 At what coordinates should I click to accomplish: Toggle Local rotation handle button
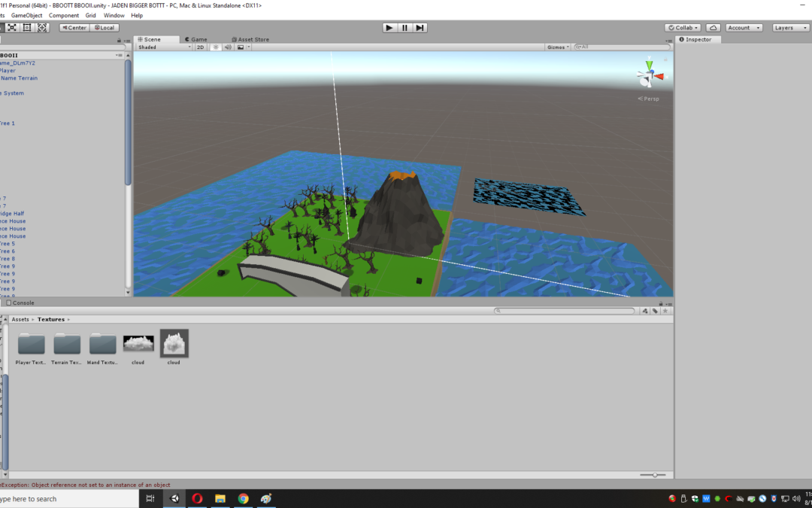pyautogui.click(x=105, y=28)
